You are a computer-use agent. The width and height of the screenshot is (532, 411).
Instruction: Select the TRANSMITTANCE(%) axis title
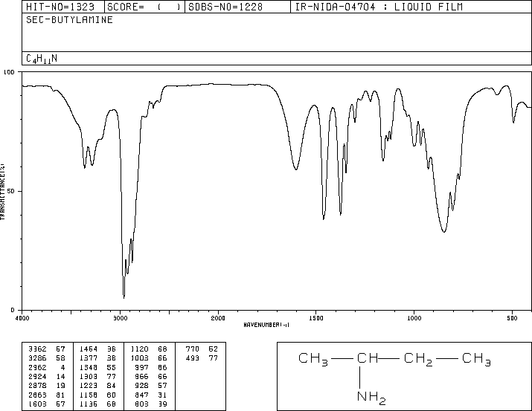click(2, 192)
